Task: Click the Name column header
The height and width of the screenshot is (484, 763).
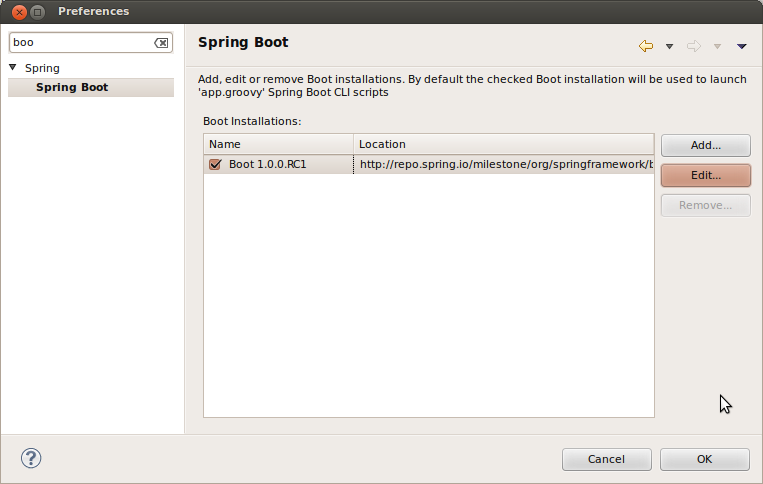Action: pyautogui.click(x=278, y=144)
